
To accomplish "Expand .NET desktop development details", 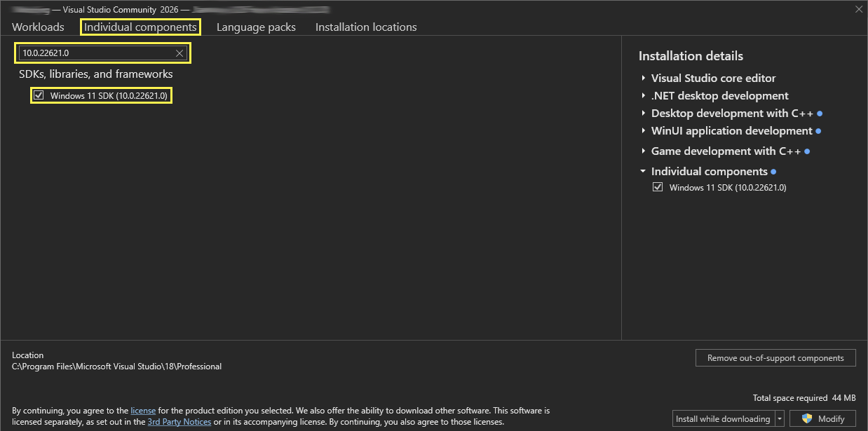I will (x=644, y=95).
